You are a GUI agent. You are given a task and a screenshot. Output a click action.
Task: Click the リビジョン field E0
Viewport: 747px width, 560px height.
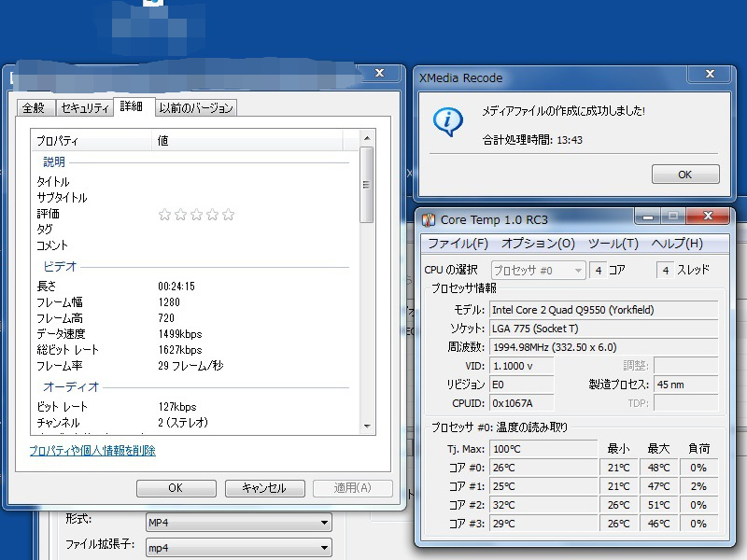(x=522, y=385)
